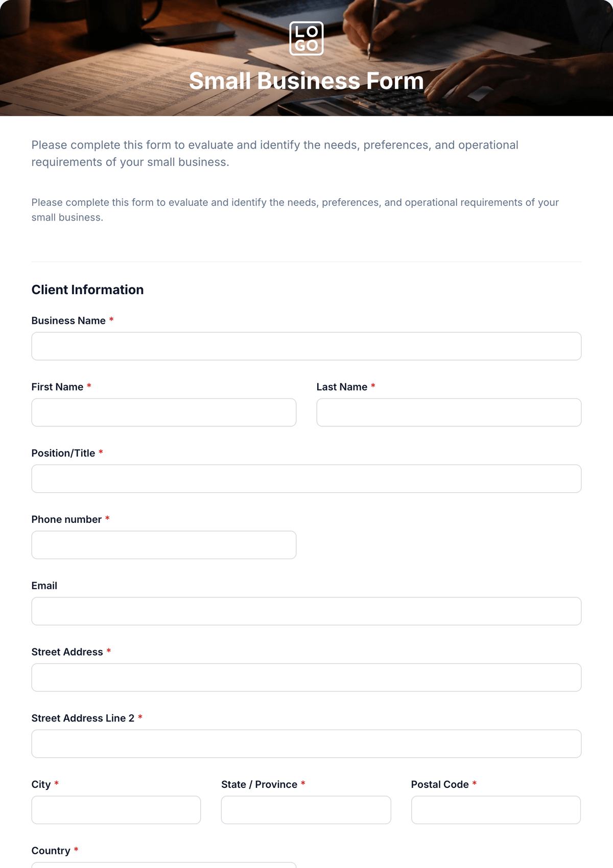Click the LOGO icon in header
The height and width of the screenshot is (868, 613).
[306, 38]
